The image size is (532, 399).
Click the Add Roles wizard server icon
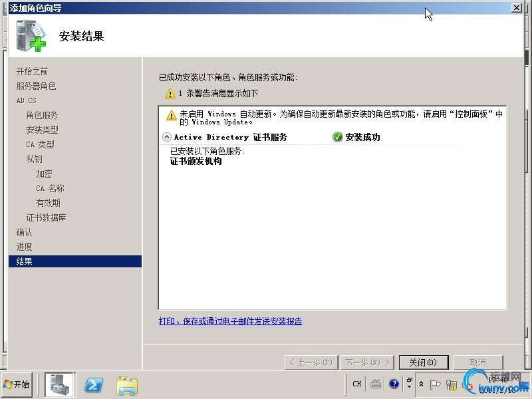[x=31, y=36]
